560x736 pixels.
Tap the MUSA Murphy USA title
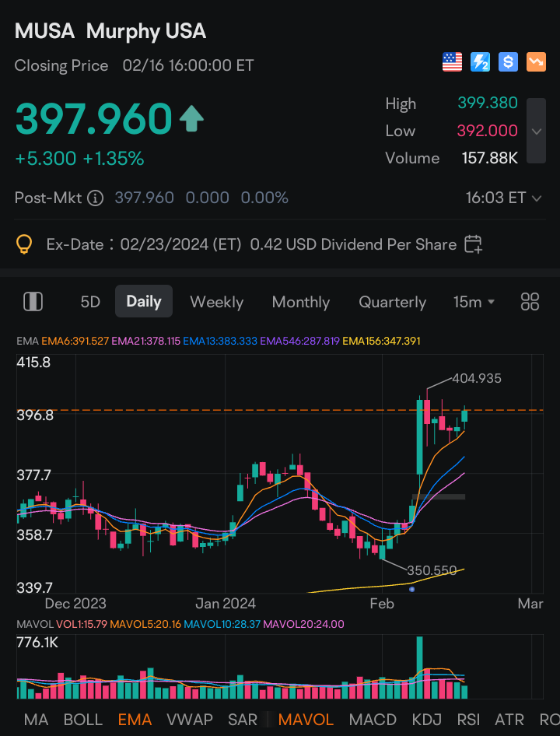[x=110, y=31]
